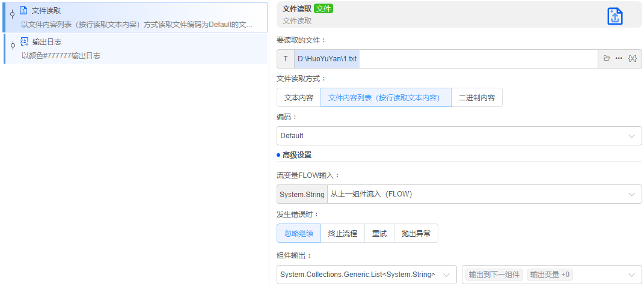The image size is (644, 286).
Task: Open the output type System.Collections.Generic.List dropdown
Action: pyautogui.click(x=366, y=275)
